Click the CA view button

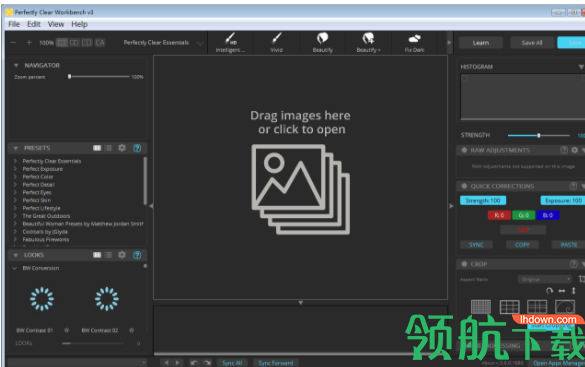coord(100,43)
